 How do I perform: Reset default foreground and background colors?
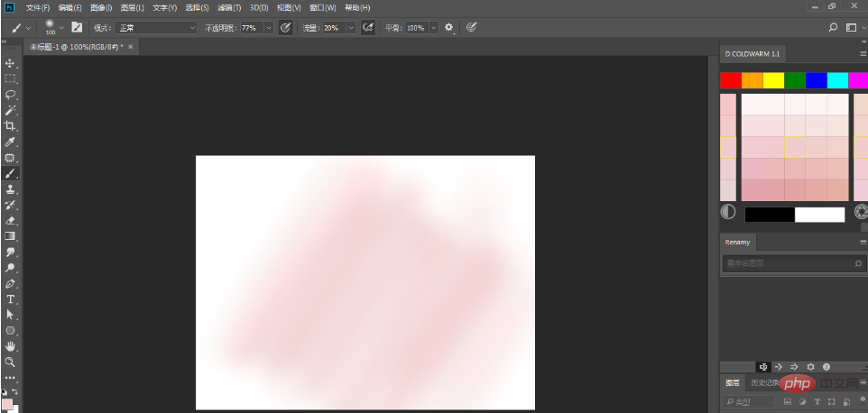click(x=5, y=391)
